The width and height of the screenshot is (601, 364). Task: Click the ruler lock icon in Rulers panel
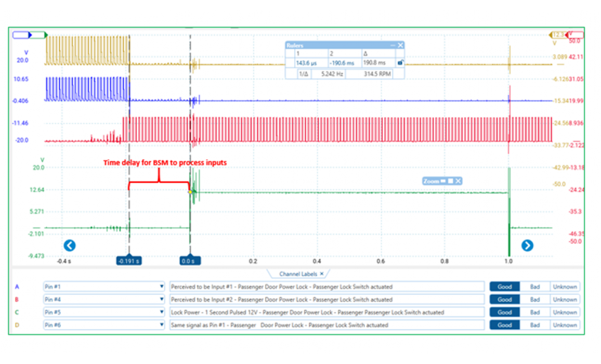pos(400,63)
